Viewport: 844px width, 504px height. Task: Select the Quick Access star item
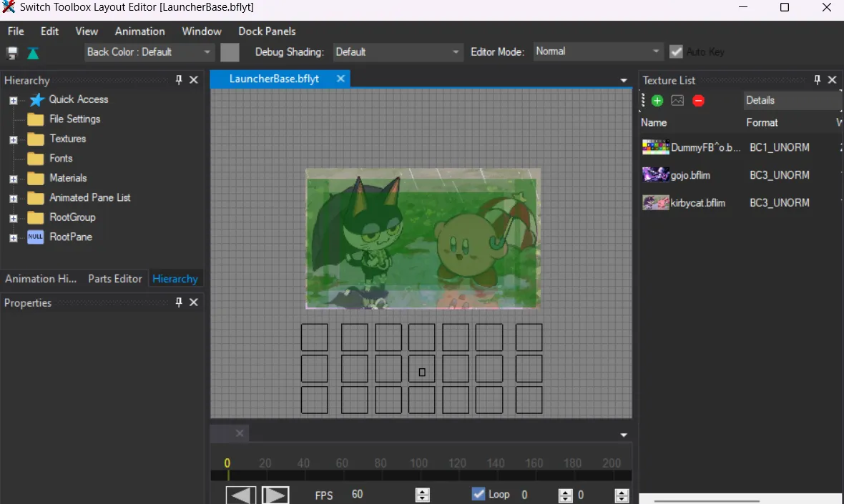point(36,100)
